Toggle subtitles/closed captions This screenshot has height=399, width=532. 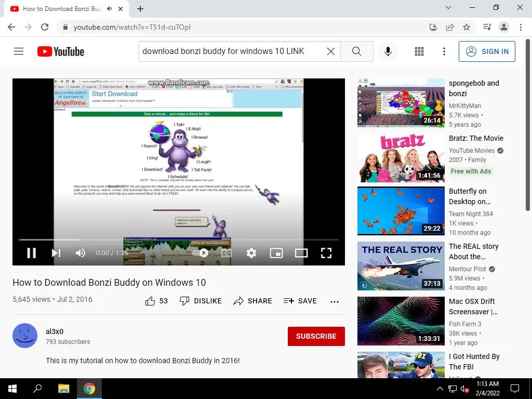pyautogui.click(x=227, y=253)
